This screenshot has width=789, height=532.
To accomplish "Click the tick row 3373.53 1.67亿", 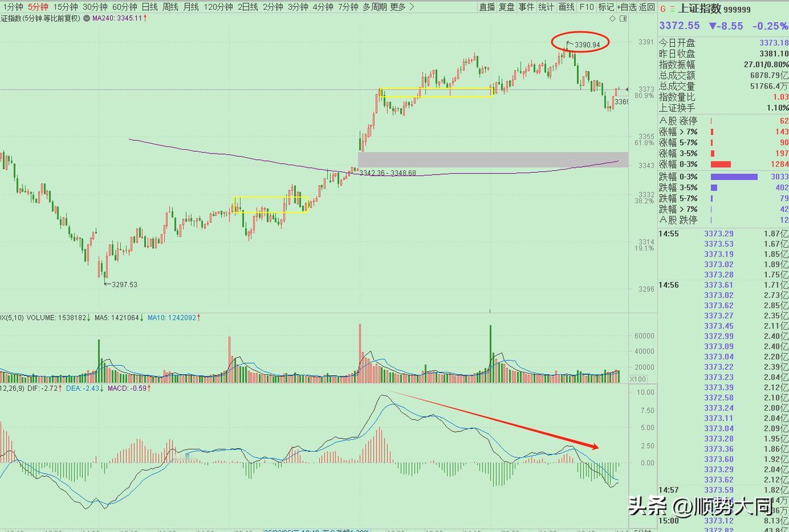I will click(724, 244).
